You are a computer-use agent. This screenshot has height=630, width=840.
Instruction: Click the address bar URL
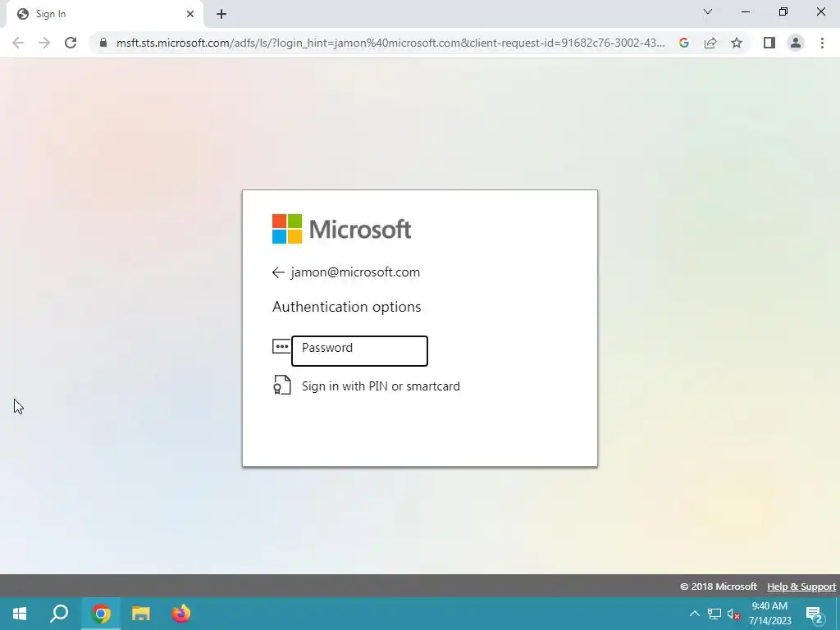[390, 43]
